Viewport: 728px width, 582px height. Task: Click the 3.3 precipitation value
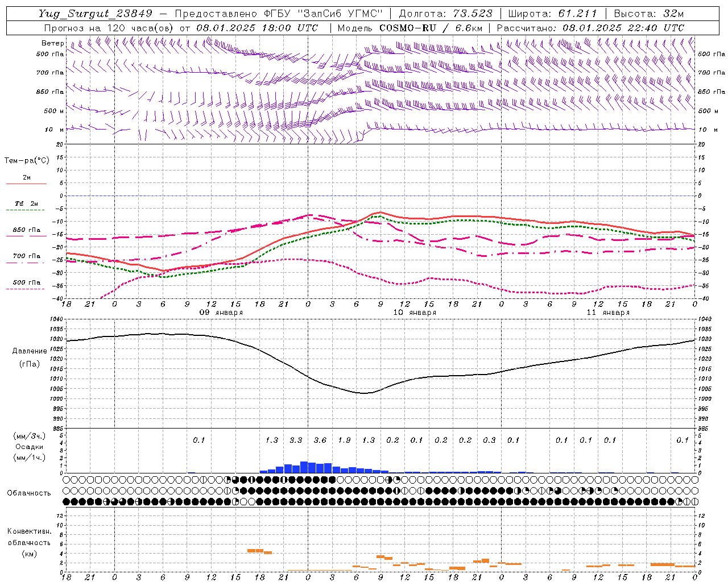point(296,440)
